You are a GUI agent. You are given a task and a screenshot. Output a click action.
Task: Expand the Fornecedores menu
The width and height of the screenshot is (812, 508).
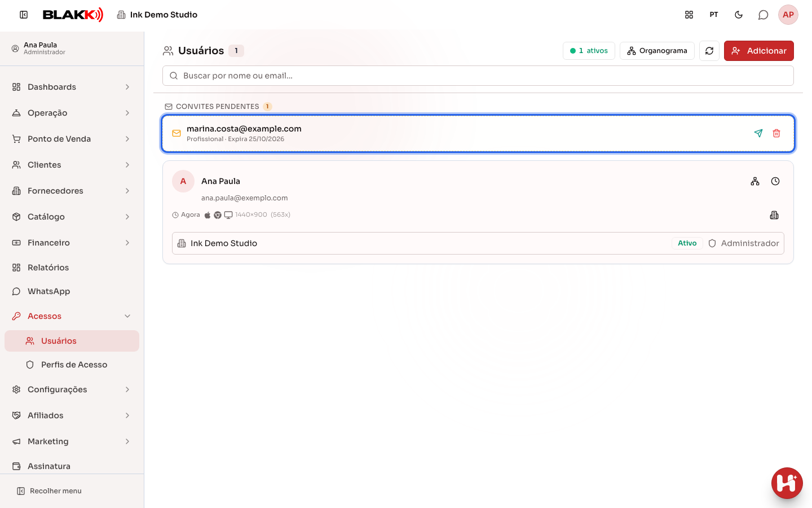(72, 191)
